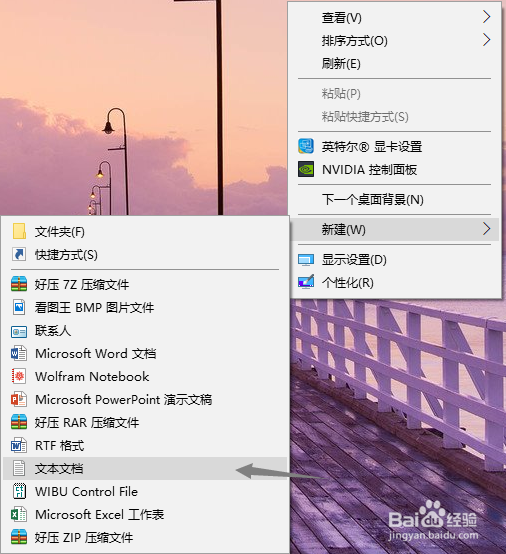
Task: Click the yellow folder icon beside 文件夹(F)
Action: point(19,231)
